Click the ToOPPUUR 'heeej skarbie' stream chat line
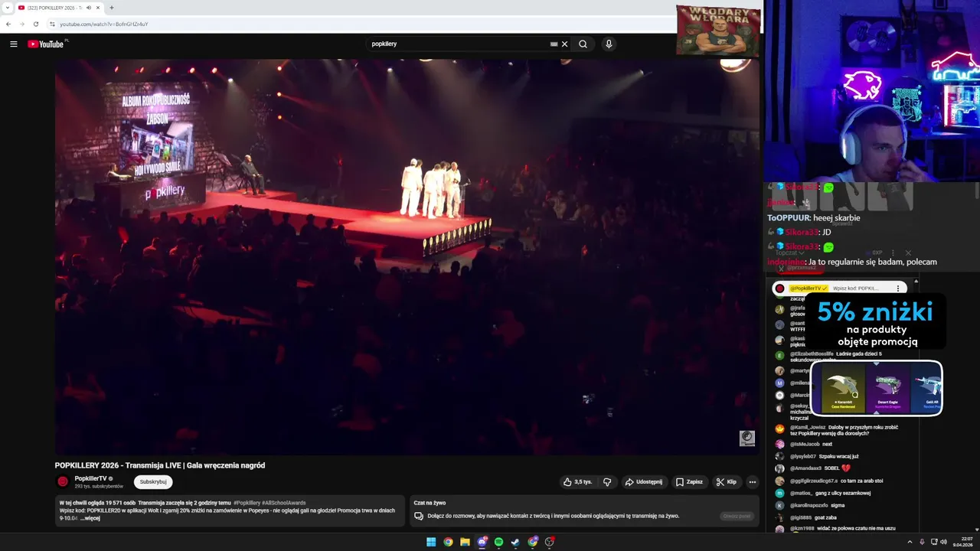Viewport: 980px width, 551px height. (x=813, y=218)
